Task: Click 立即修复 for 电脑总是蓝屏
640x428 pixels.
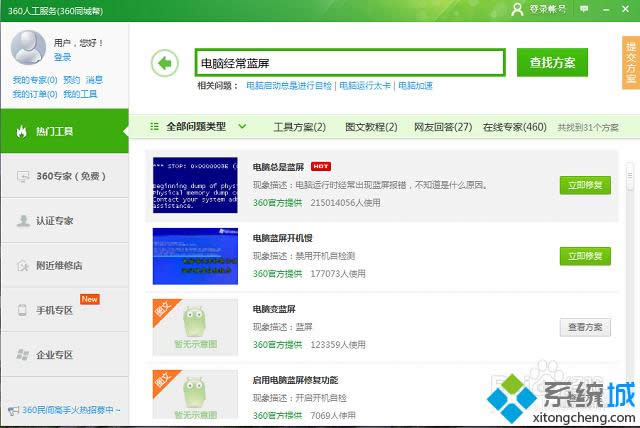Action: 584,185
